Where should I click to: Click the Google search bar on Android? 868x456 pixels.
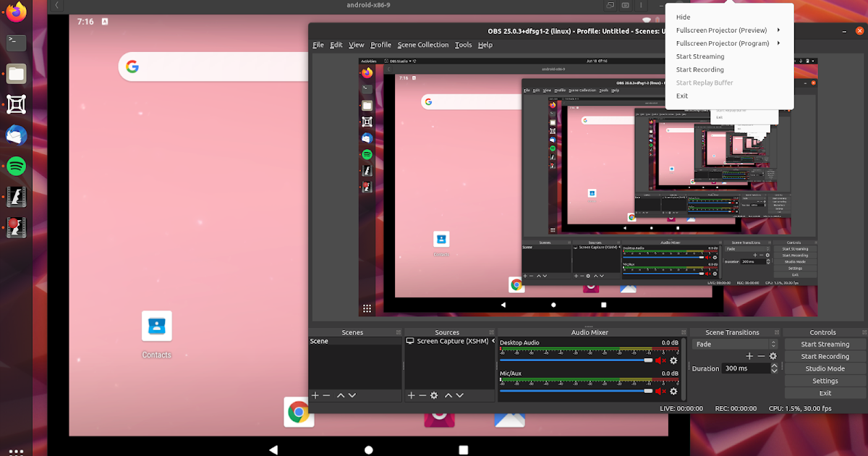pyautogui.click(x=210, y=65)
